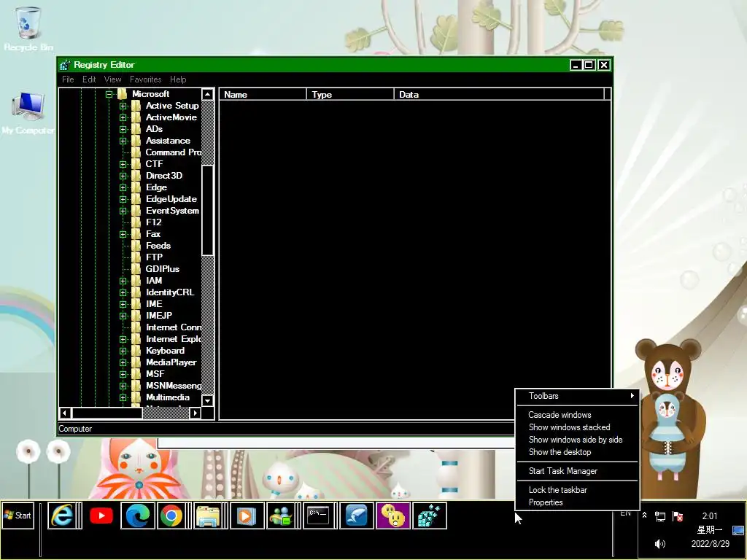Expand the ADs key node
The width and height of the screenshot is (747, 560).
[123, 129]
